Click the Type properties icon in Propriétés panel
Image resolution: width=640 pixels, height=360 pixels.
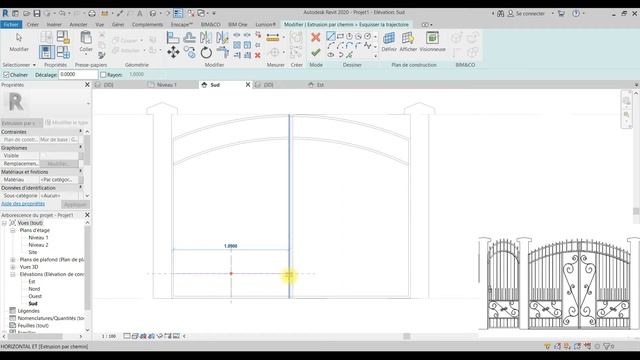46,37
